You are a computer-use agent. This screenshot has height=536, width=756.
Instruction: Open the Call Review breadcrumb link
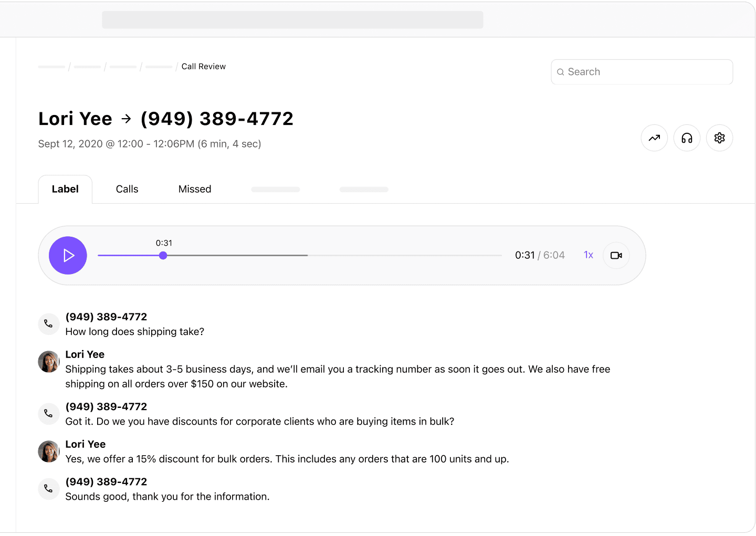204,66
